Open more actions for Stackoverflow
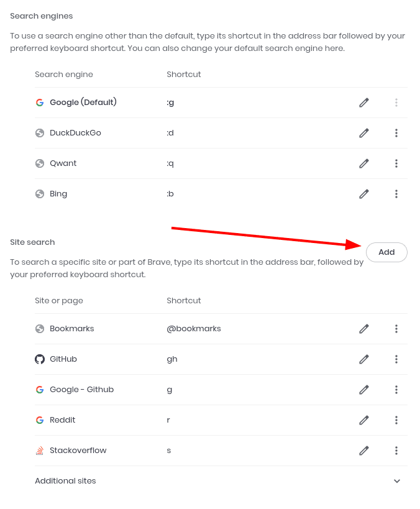Screen dimensions: 420x509 (396, 451)
